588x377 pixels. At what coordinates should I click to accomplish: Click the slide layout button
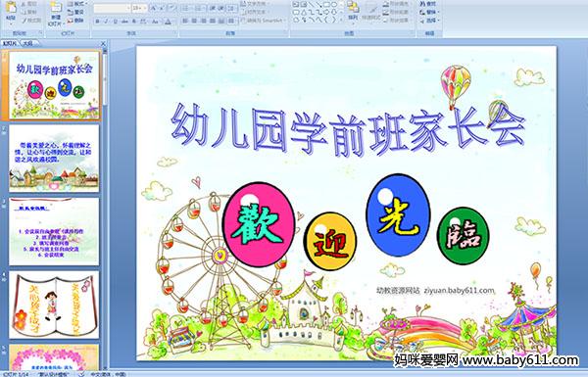[x=76, y=3]
